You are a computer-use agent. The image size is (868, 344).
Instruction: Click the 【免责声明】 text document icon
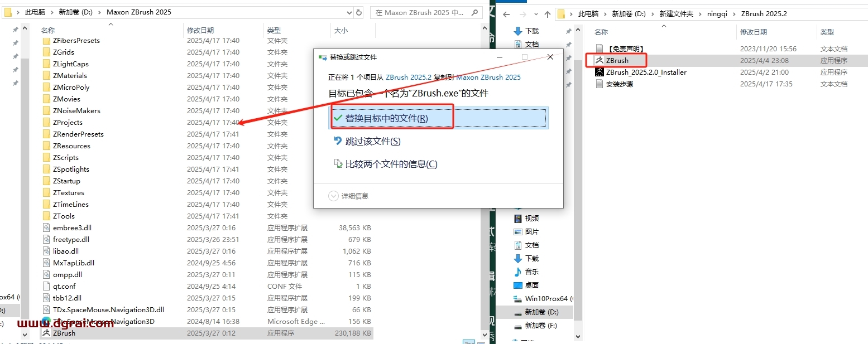coord(600,49)
